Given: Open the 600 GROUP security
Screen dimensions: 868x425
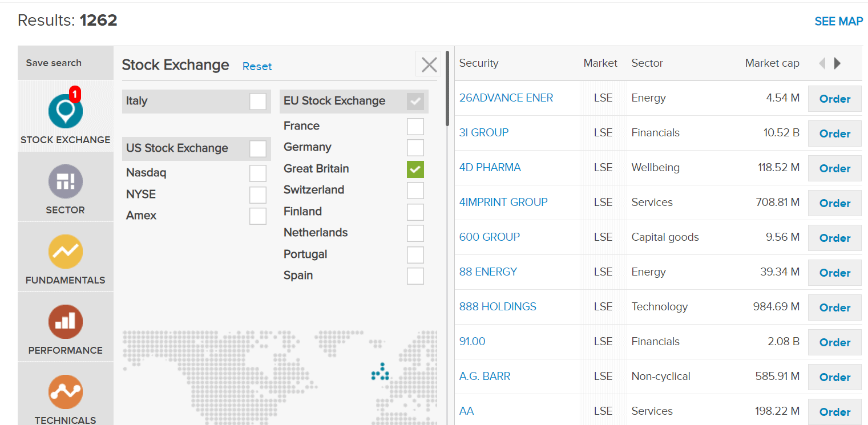Looking at the screenshot, I should point(490,237).
